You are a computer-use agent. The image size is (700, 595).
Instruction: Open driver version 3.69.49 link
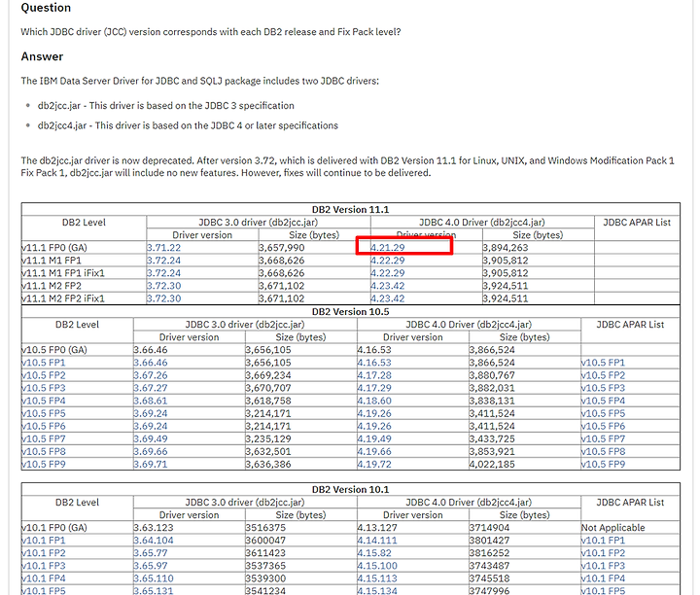tap(151, 438)
